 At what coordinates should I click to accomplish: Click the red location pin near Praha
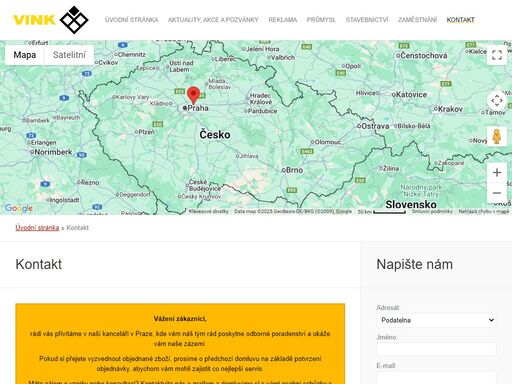pyautogui.click(x=193, y=95)
